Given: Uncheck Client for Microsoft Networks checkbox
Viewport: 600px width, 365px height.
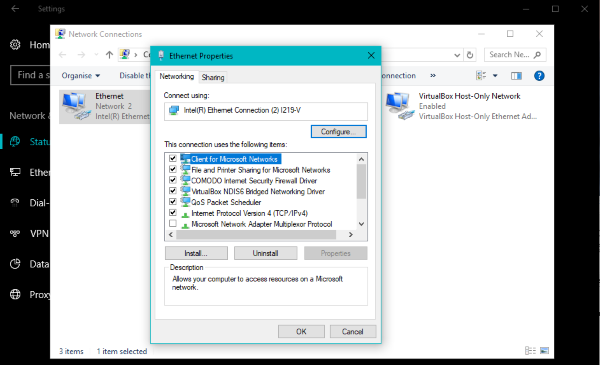Looking at the screenshot, I should [173, 158].
